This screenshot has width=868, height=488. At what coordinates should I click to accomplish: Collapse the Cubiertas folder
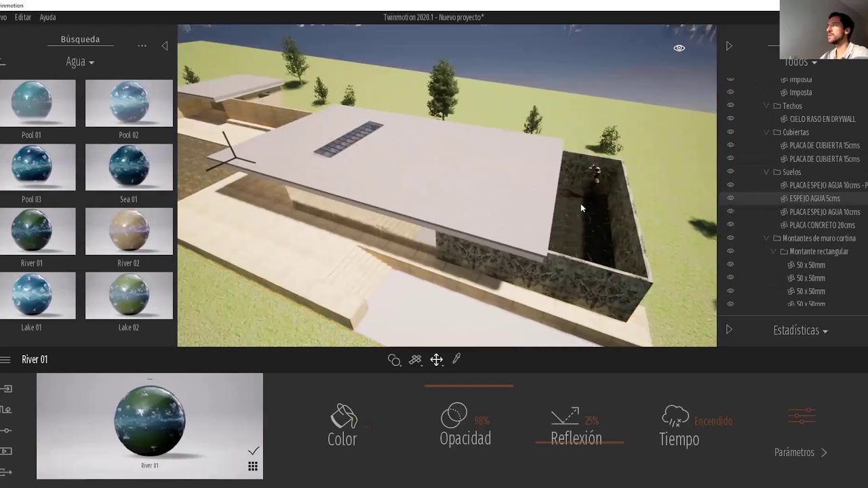[x=766, y=132]
